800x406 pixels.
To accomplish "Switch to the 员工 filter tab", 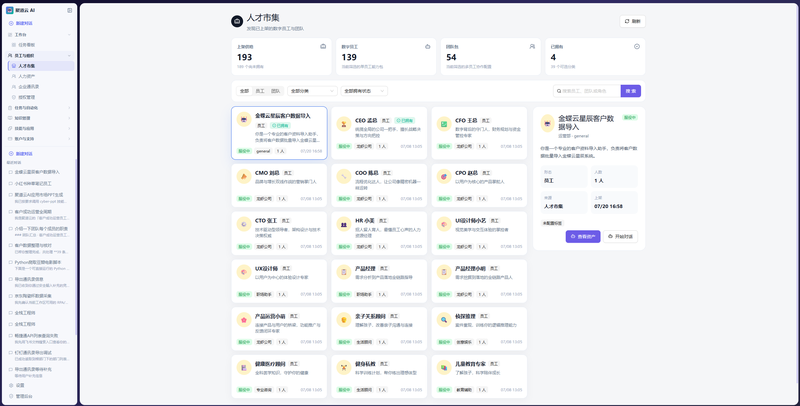I will click(260, 91).
